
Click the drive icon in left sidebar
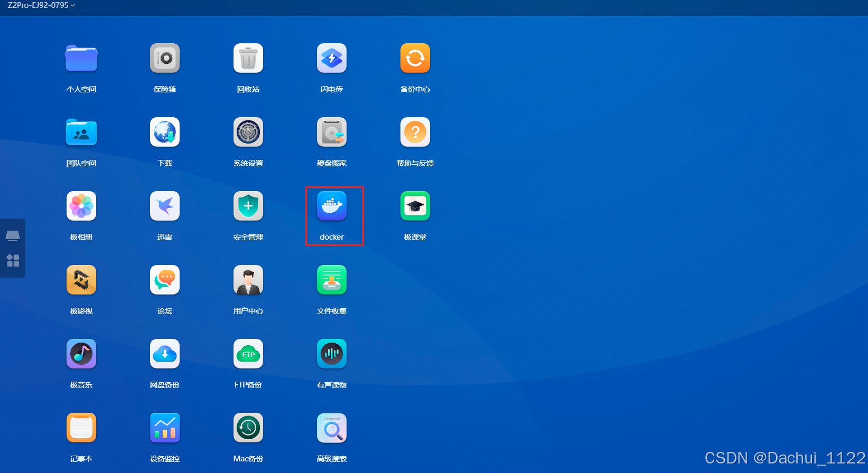[13, 235]
